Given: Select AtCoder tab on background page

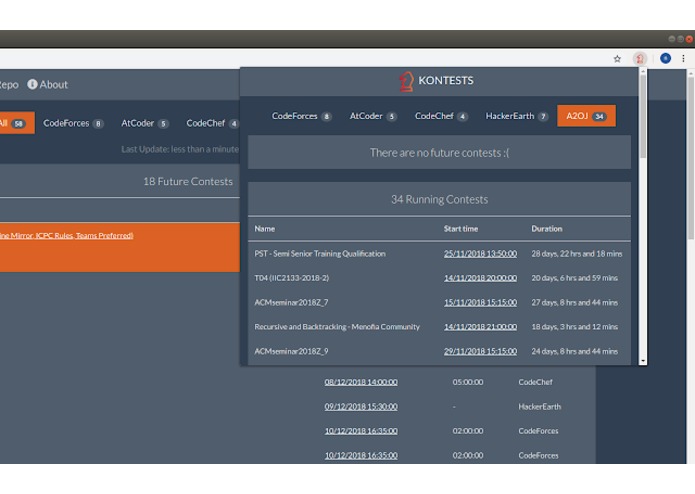Looking at the screenshot, I should click(x=144, y=123).
